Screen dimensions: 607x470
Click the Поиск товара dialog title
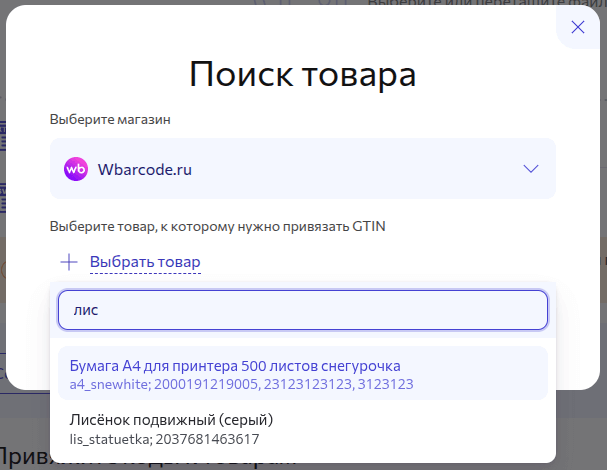pos(302,75)
